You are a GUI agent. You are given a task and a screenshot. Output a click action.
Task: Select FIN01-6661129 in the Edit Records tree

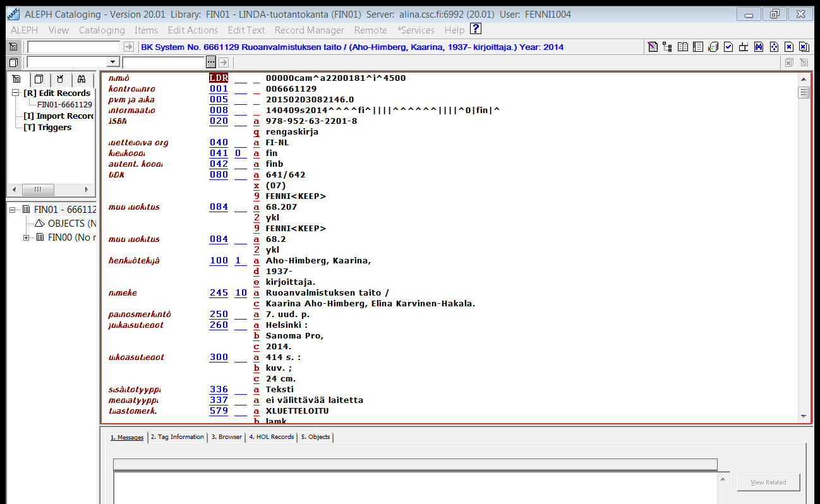[x=64, y=105]
